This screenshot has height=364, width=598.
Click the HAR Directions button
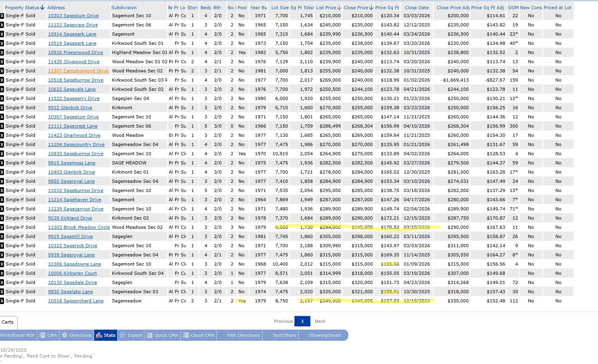(243, 335)
